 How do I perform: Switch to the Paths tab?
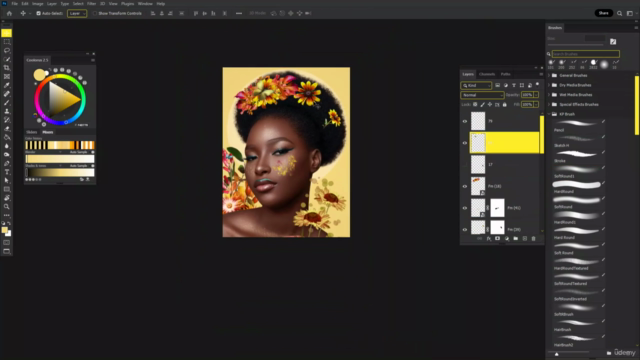[505, 74]
